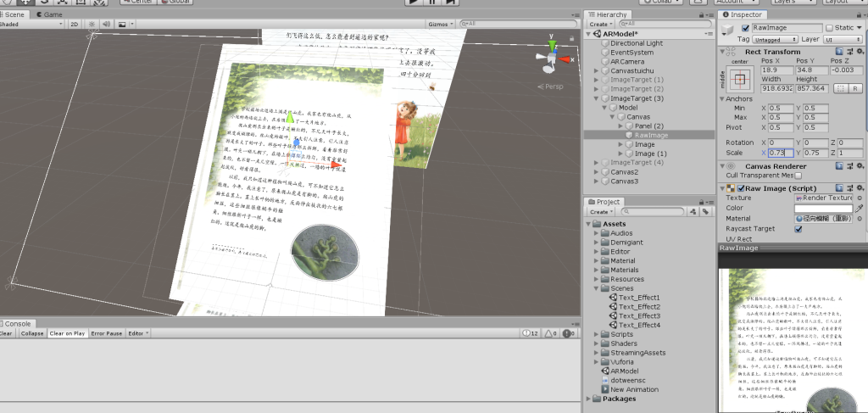Screen dimensions: 868x413
Task: Click Project search by type icon
Action: click(x=693, y=211)
